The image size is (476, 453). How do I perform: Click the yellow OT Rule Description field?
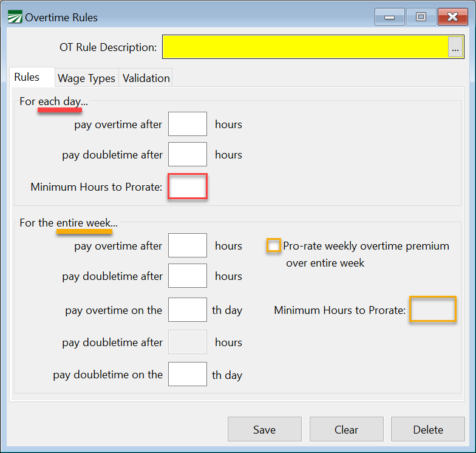pos(305,47)
